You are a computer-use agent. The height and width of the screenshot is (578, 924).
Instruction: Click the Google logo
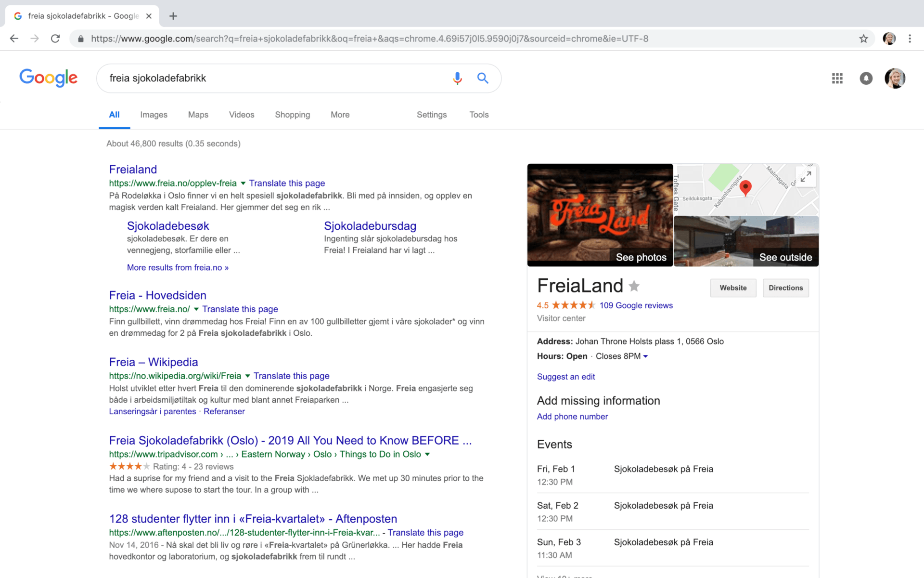click(48, 78)
